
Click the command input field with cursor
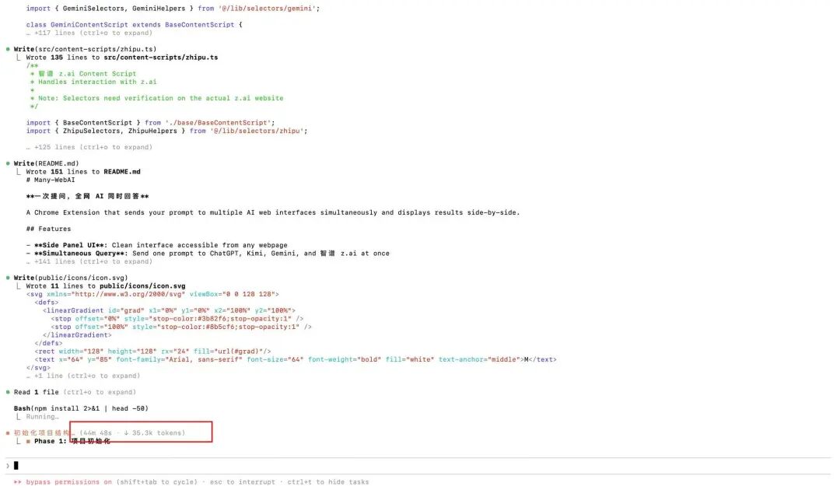click(x=418, y=465)
